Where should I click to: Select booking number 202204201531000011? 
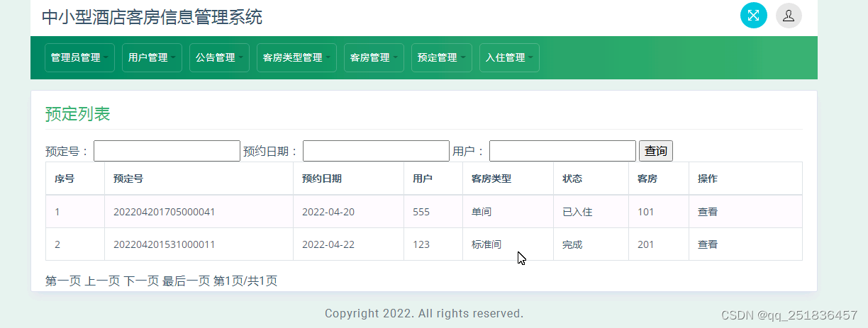(165, 244)
